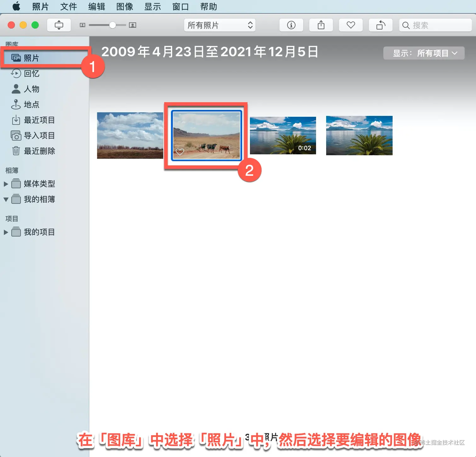
Task: Click the 我的项目 folder icon
Action: click(x=16, y=232)
